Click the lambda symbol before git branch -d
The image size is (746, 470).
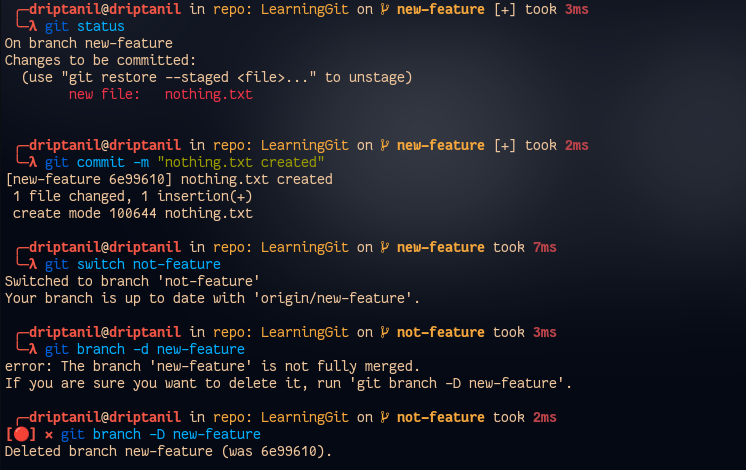coord(32,350)
